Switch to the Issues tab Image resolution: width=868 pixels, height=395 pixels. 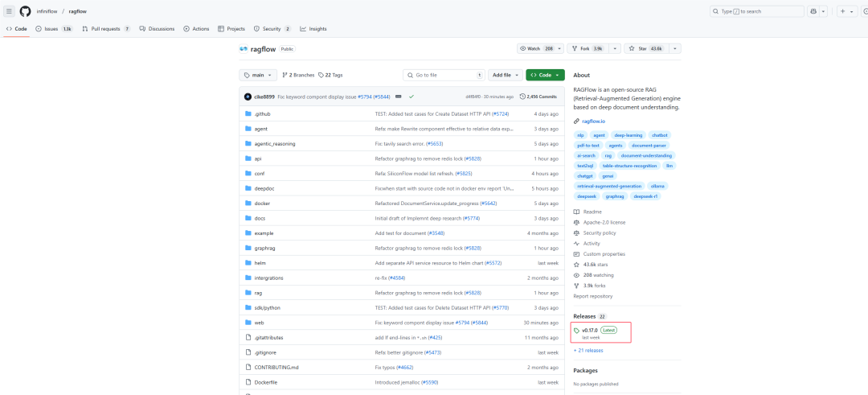pos(55,29)
